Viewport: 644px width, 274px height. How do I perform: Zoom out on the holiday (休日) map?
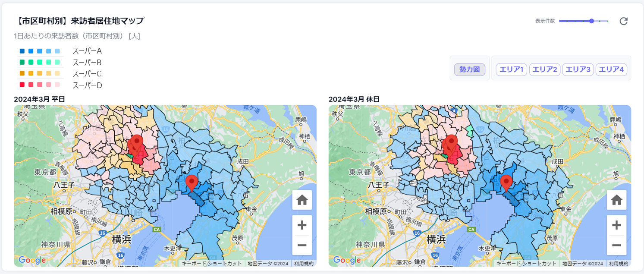coord(616,245)
